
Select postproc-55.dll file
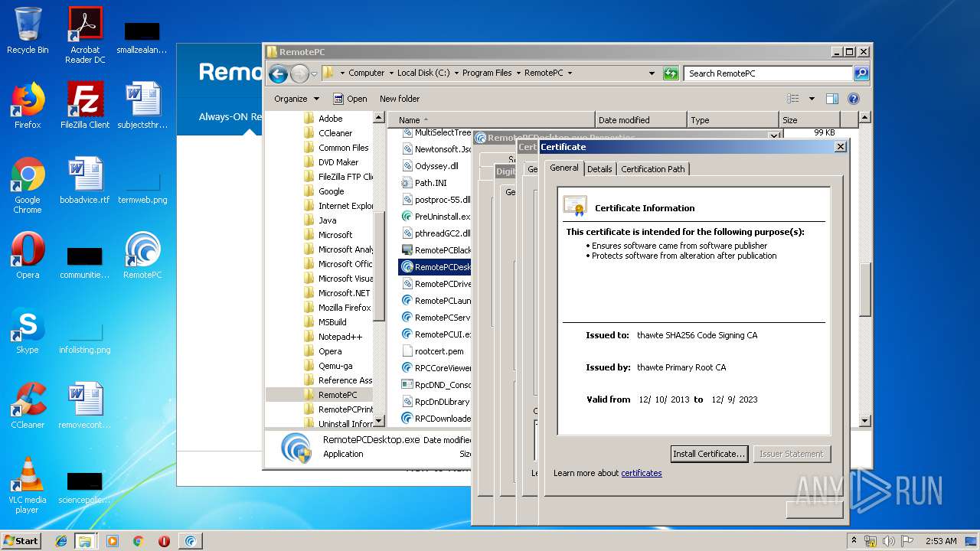click(443, 200)
